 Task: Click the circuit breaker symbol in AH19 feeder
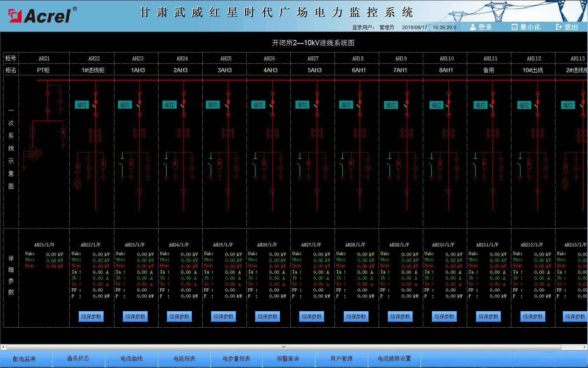tap(407, 104)
